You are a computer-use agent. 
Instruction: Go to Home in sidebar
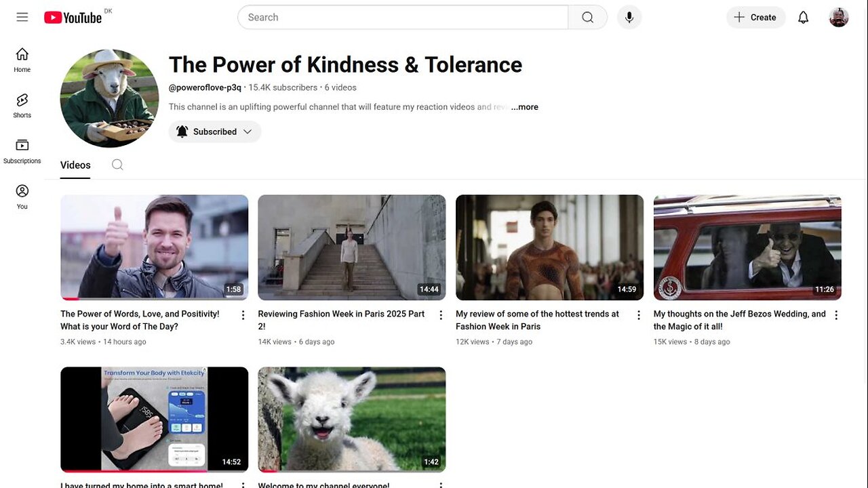tap(22, 60)
